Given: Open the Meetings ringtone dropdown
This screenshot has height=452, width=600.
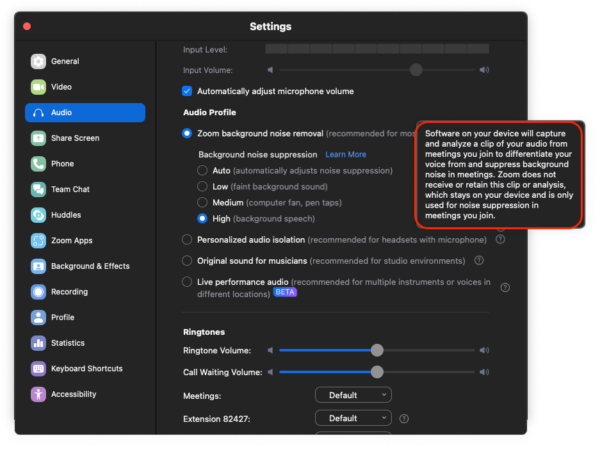Looking at the screenshot, I should (353, 395).
